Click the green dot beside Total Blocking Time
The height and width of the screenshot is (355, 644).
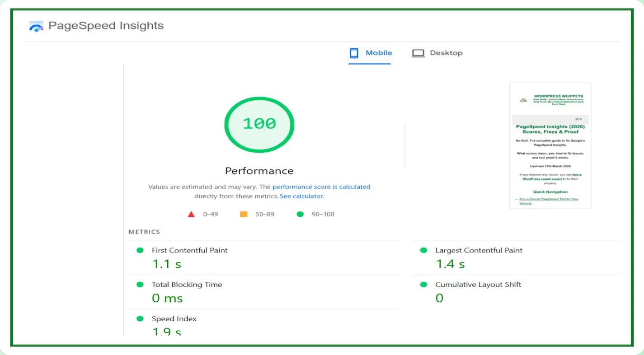[x=140, y=285]
